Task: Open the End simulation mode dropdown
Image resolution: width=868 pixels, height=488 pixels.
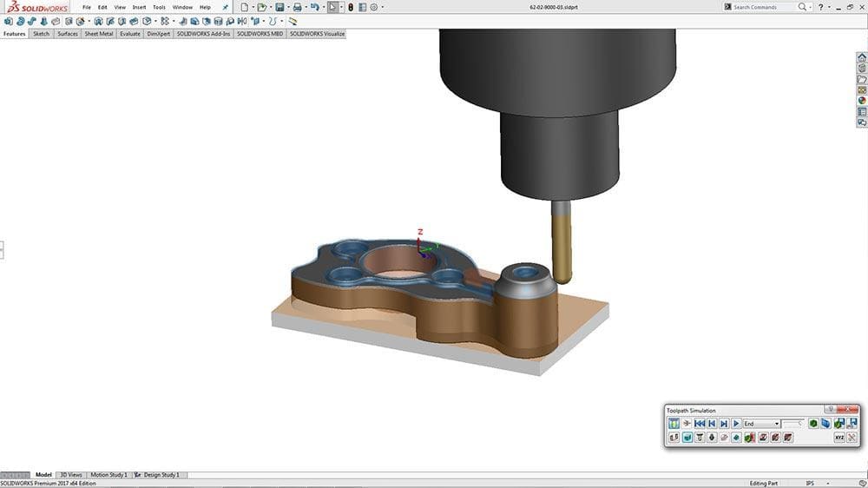Action: point(777,424)
